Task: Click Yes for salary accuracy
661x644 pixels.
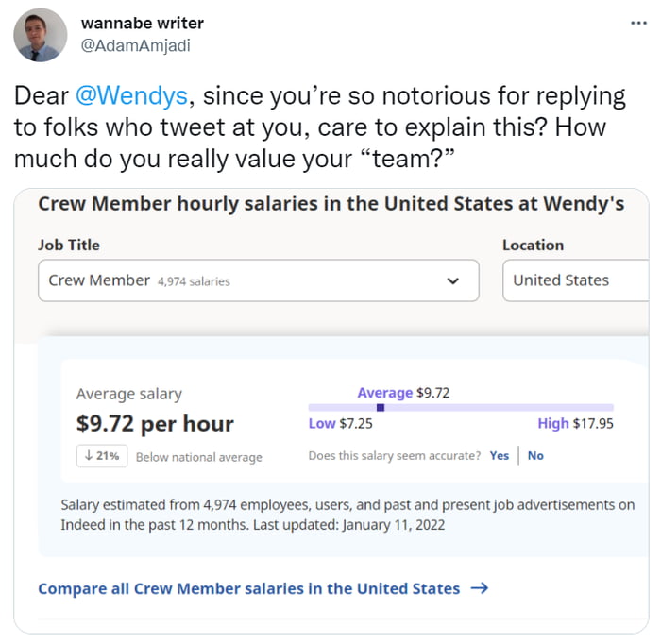Action: pos(499,455)
